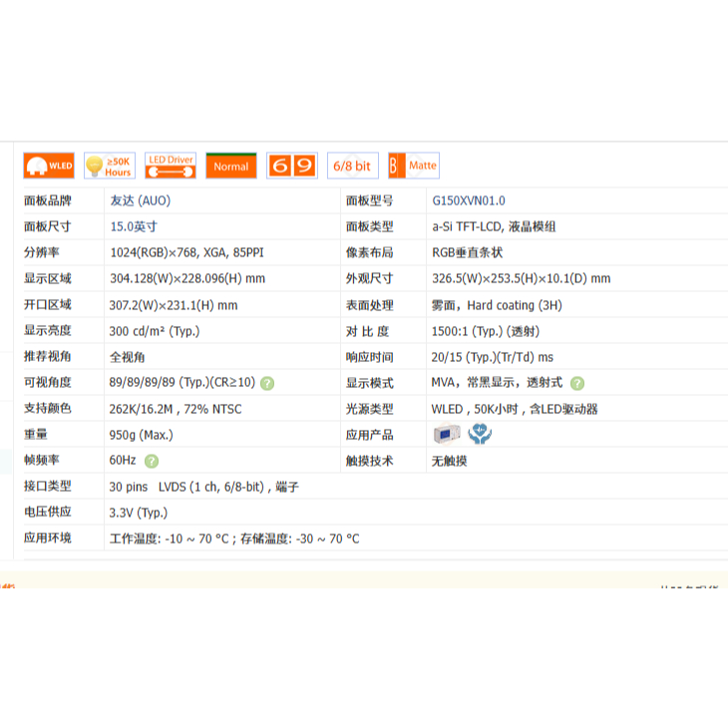The height and width of the screenshot is (728, 728).
Task: Click the Matte surface badge
Action: (413, 166)
